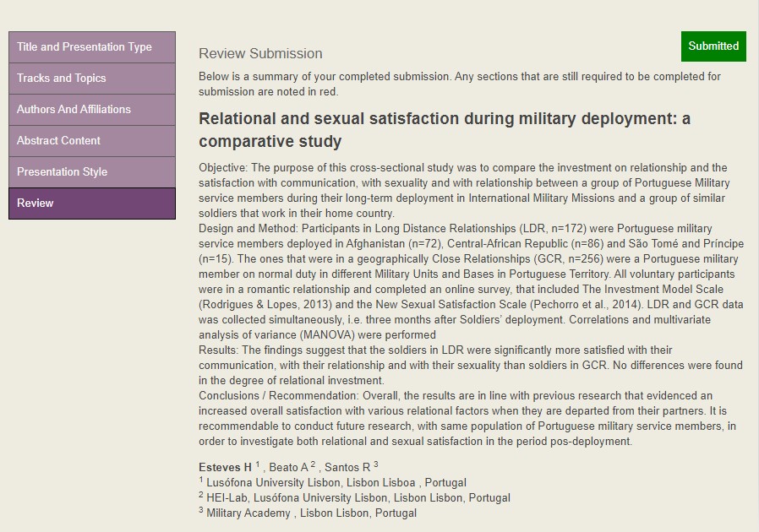Click the Objective paragraph of the abstract

coord(465,191)
